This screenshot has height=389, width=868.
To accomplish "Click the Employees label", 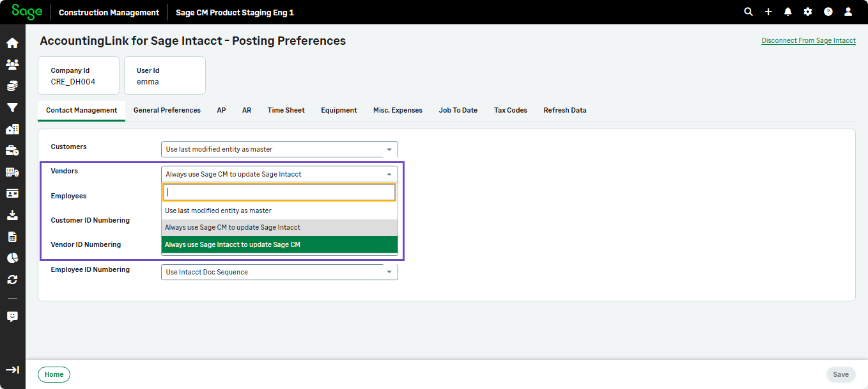I will [x=68, y=196].
